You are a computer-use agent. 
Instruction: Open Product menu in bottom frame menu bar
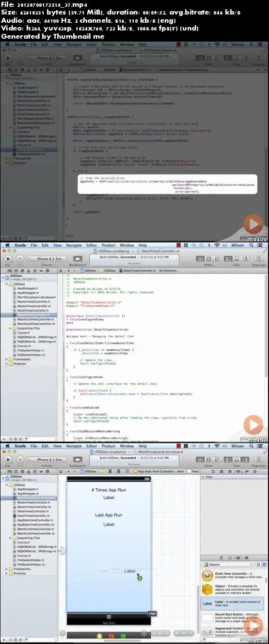[x=109, y=446]
